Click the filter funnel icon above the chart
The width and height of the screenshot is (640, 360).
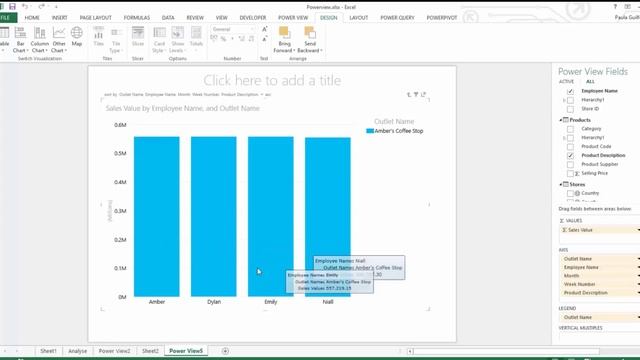click(x=416, y=94)
